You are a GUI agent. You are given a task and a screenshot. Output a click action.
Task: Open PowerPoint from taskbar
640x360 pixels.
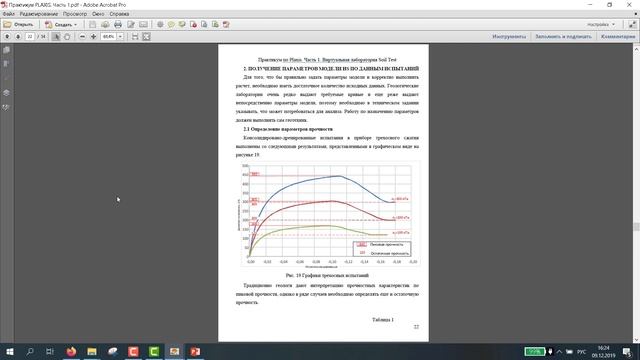click(195, 351)
